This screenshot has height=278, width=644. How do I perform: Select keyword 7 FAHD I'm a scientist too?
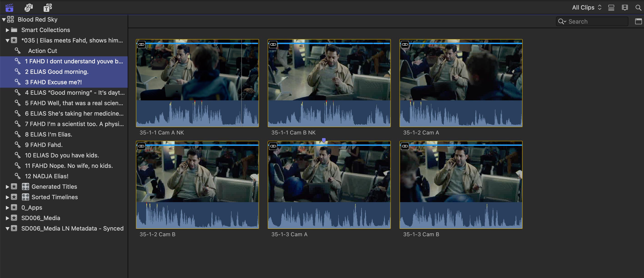click(x=64, y=124)
